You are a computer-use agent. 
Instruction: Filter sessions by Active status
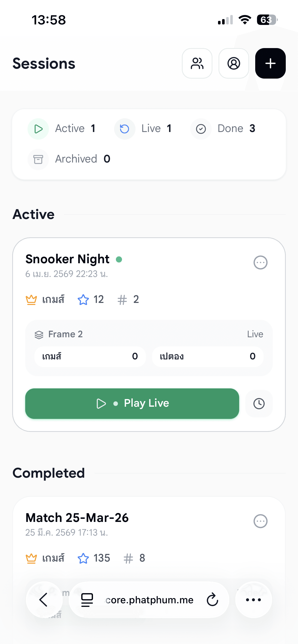[x=62, y=129]
